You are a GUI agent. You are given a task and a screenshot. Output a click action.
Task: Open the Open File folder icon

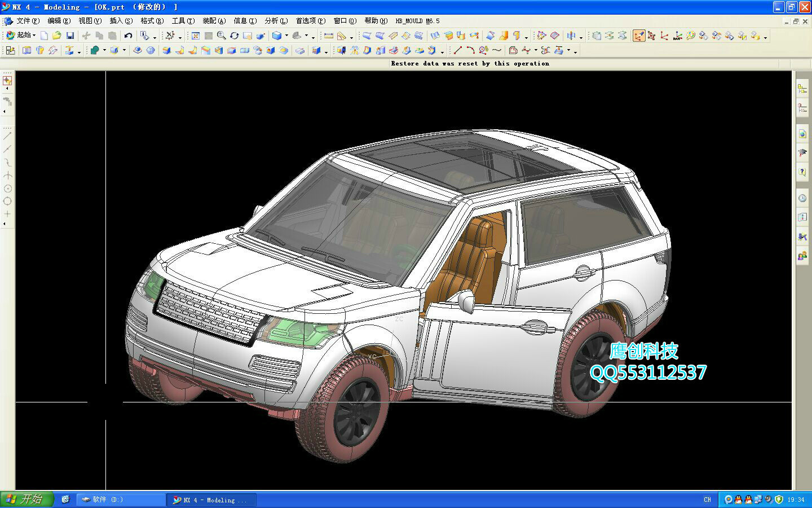[x=56, y=36]
